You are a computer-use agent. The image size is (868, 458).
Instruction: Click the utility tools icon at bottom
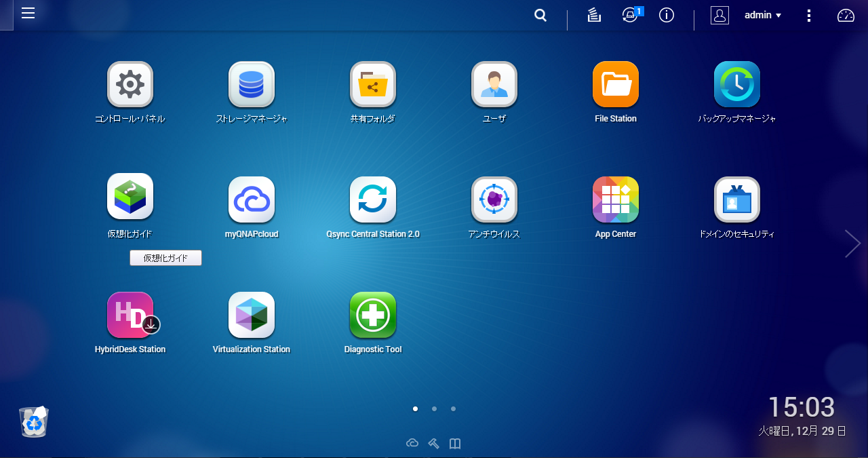coord(434,444)
